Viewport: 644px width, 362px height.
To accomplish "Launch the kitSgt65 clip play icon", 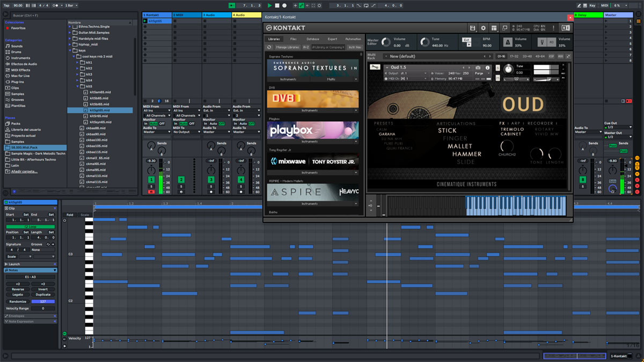I will [145, 21].
